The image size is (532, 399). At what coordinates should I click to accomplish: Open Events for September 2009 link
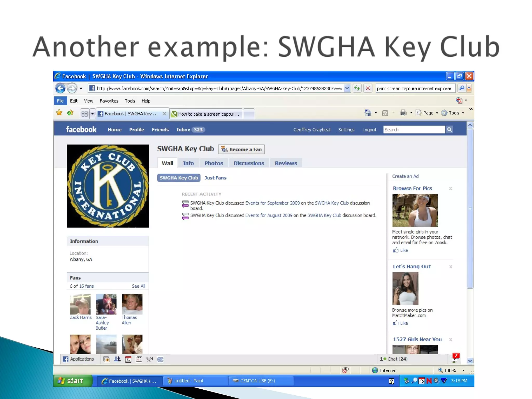click(x=272, y=203)
